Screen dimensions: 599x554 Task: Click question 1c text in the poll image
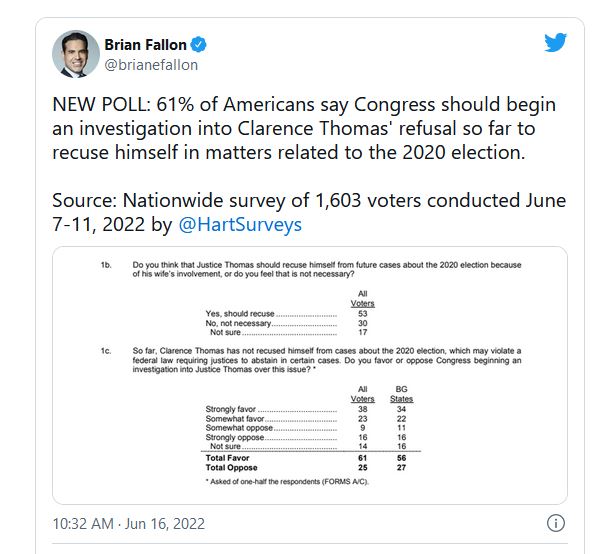(x=327, y=360)
